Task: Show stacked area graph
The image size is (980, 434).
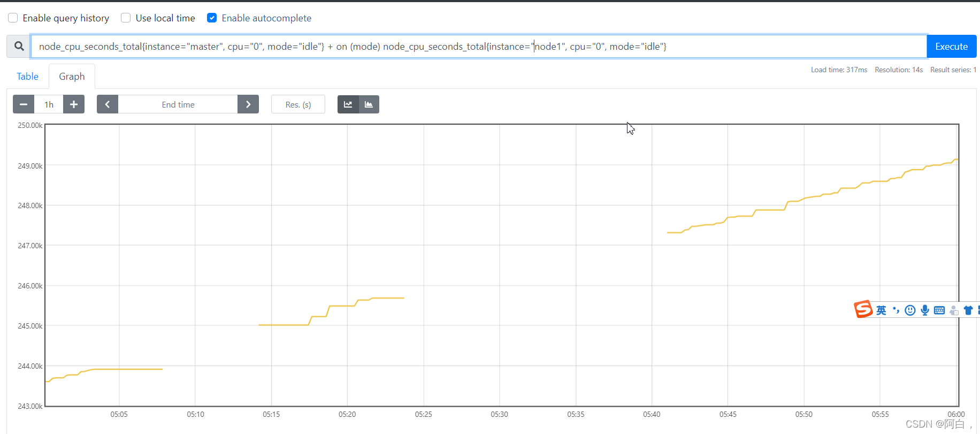Action: (x=369, y=104)
